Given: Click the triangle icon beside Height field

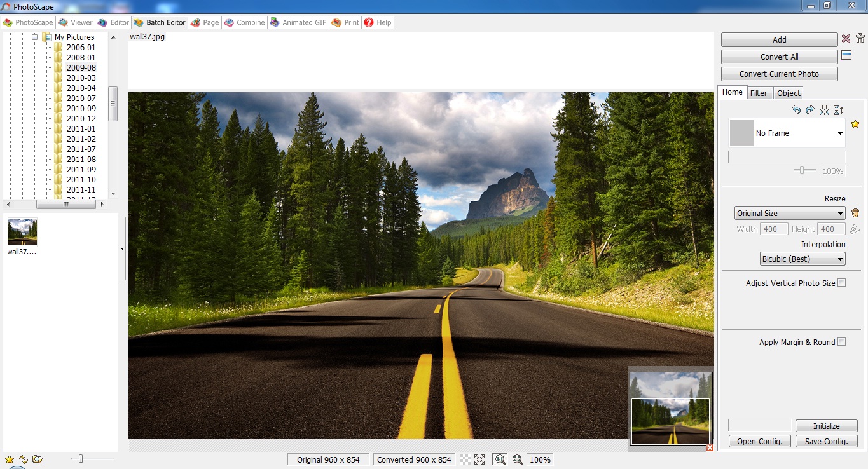Looking at the screenshot, I should (855, 229).
